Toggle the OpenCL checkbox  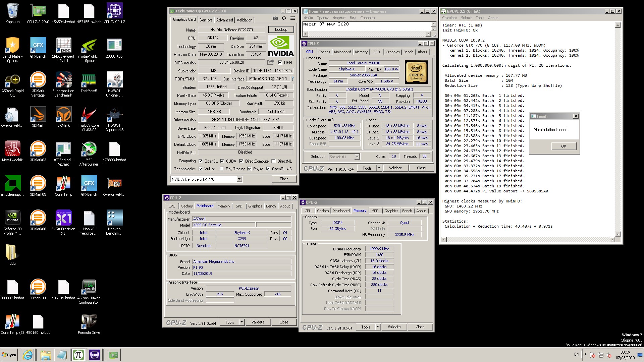point(201,161)
